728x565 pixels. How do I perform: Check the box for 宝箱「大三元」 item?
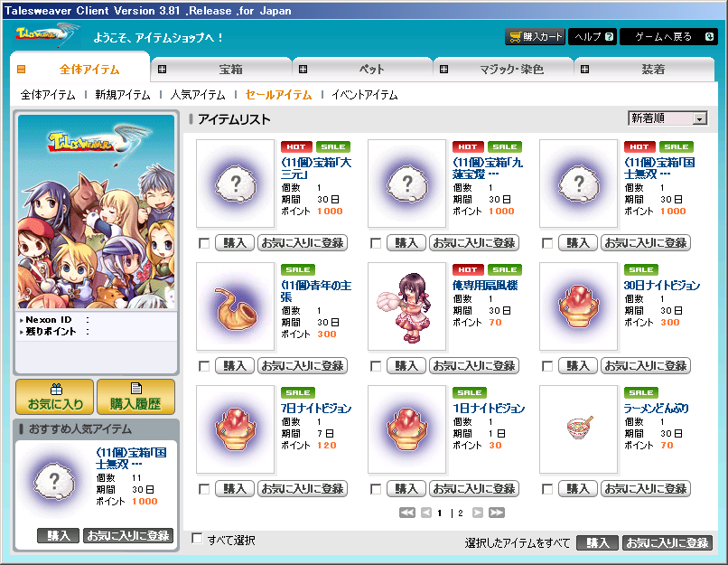point(203,243)
